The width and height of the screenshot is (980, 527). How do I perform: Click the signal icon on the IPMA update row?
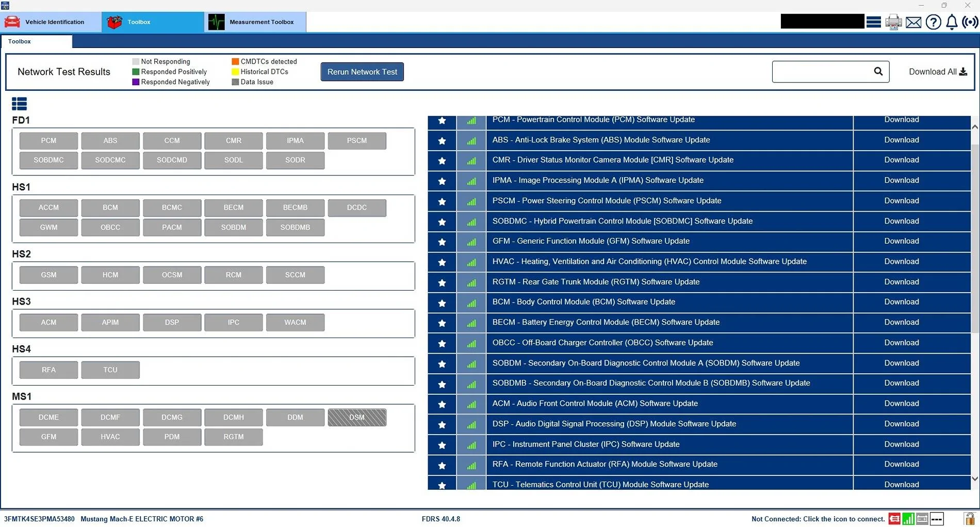click(471, 181)
